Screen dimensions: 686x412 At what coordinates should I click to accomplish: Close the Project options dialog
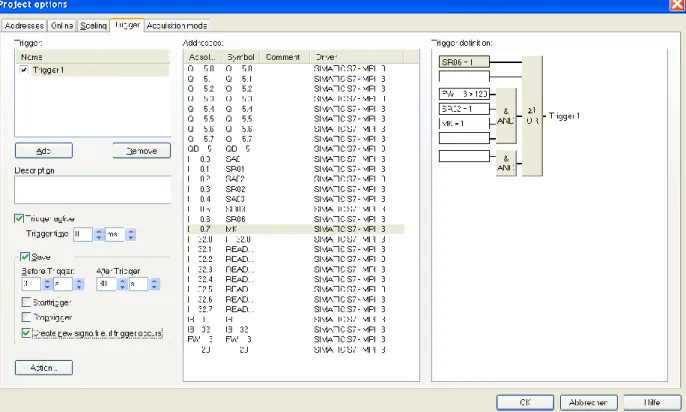(x=677, y=5)
